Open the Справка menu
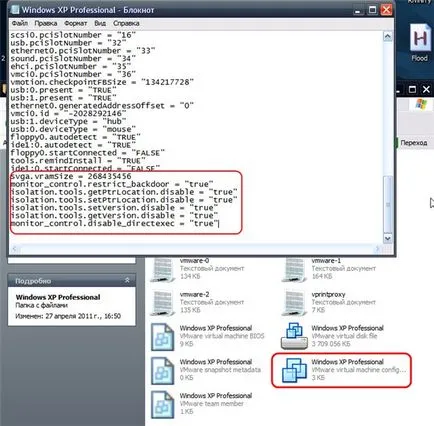This screenshot has height=426, width=434. (126, 23)
